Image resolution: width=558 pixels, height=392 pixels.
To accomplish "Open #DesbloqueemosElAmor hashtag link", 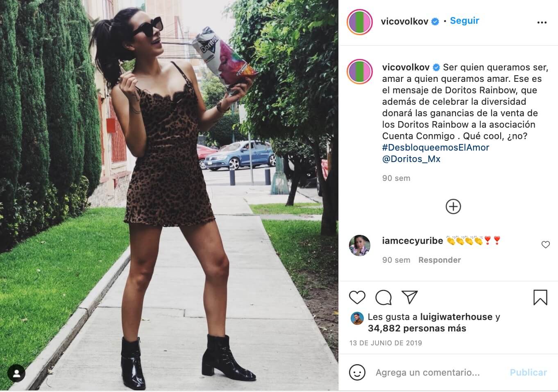I will (436, 147).
